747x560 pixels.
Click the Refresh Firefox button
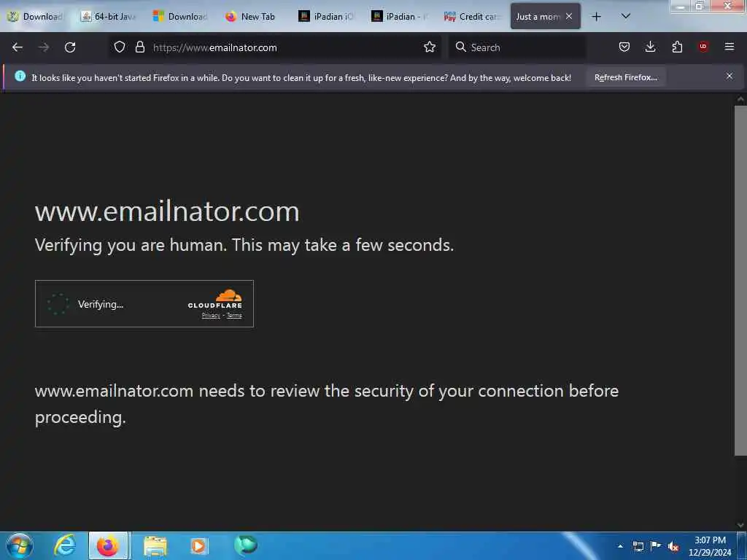(x=625, y=77)
